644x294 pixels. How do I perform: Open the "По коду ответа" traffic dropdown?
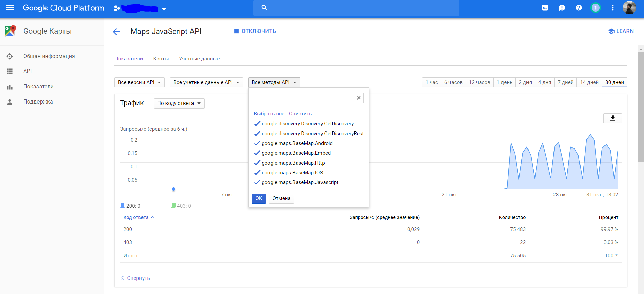(179, 103)
